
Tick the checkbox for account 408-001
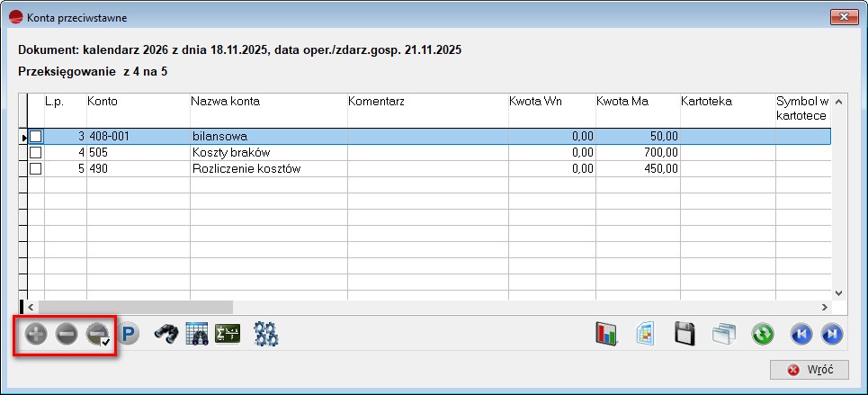point(36,136)
